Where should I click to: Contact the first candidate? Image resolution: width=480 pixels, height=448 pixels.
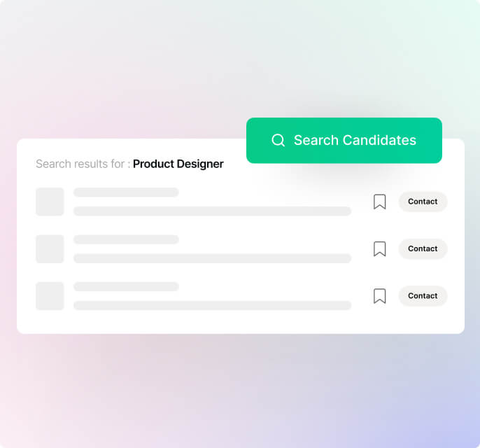tap(423, 202)
